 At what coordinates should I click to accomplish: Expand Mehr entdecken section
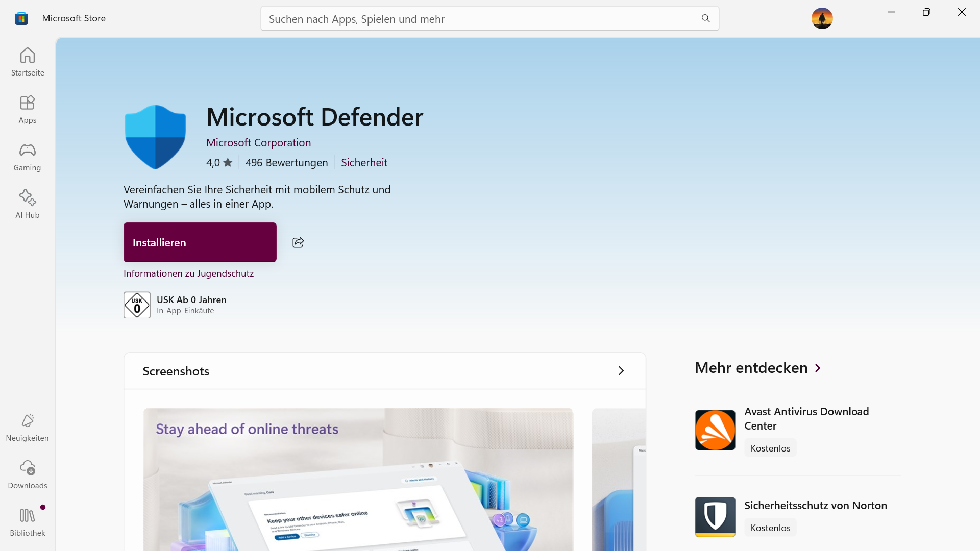[x=758, y=368]
